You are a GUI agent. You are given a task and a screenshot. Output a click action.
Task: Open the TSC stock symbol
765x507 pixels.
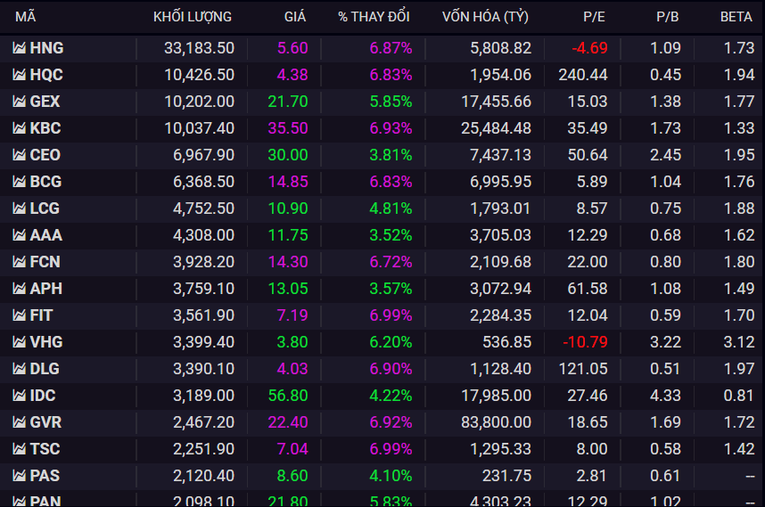click(45, 449)
